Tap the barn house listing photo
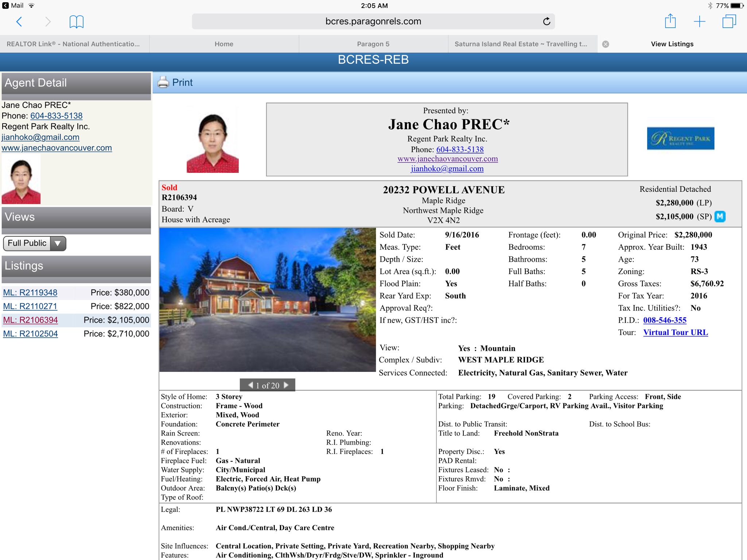This screenshot has height=560, width=747. coord(267,300)
